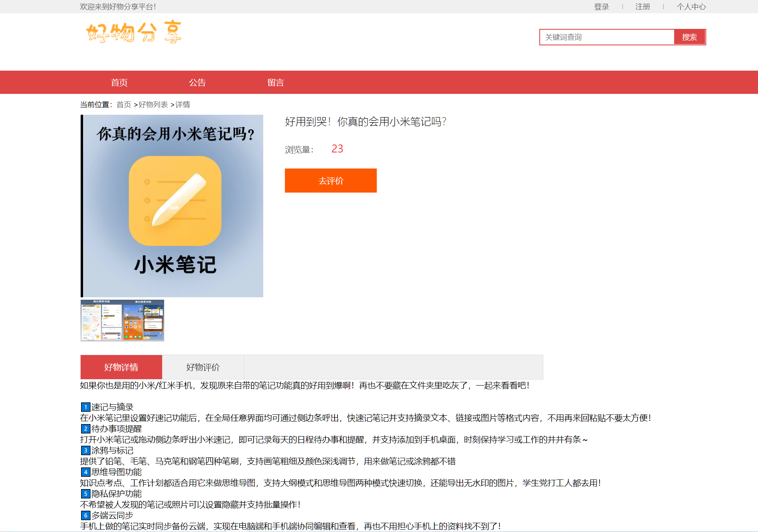The height and width of the screenshot is (532, 758).
Task: Switch to the 好物详情 tab
Action: [x=121, y=367]
